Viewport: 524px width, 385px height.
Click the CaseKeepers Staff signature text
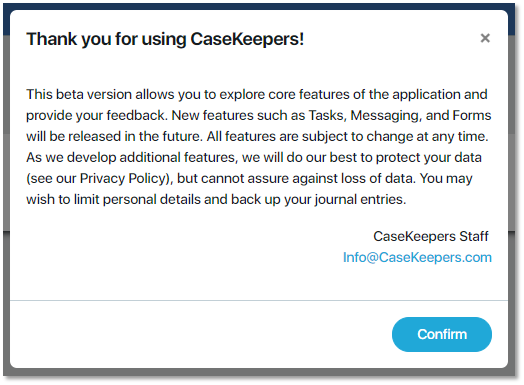click(431, 236)
